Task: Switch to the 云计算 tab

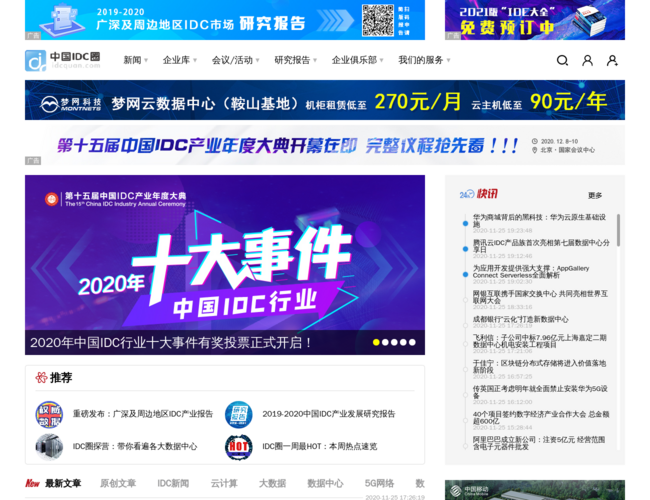Action: tap(224, 483)
